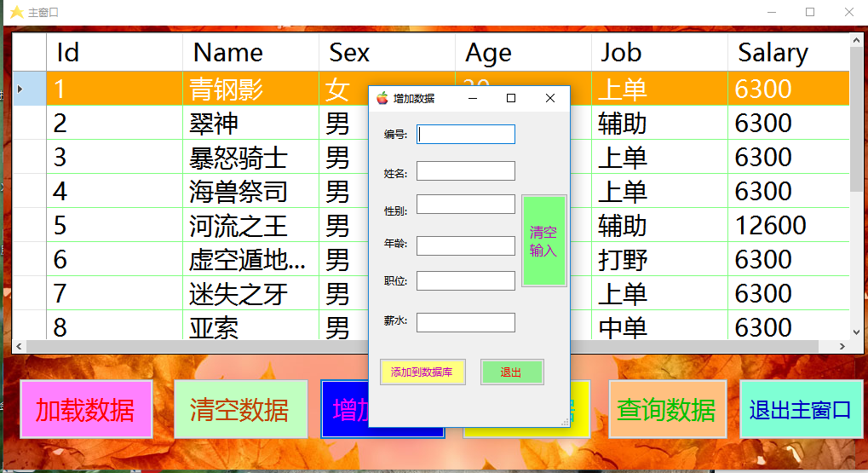Click the 薪水 input field
This screenshot has width=868, height=473.
[x=466, y=322]
